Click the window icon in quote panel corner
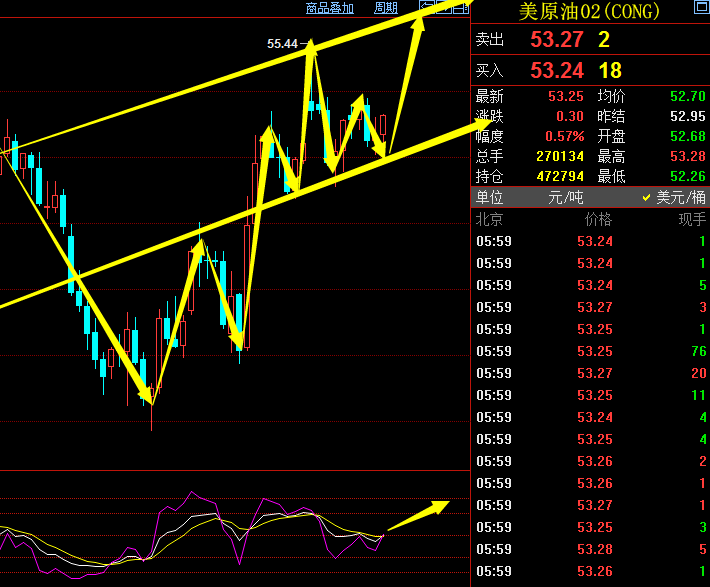 pyautogui.click(x=700, y=9)
